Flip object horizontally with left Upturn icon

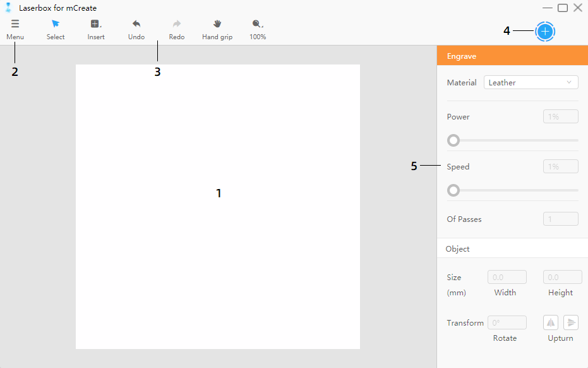(551, 322)
